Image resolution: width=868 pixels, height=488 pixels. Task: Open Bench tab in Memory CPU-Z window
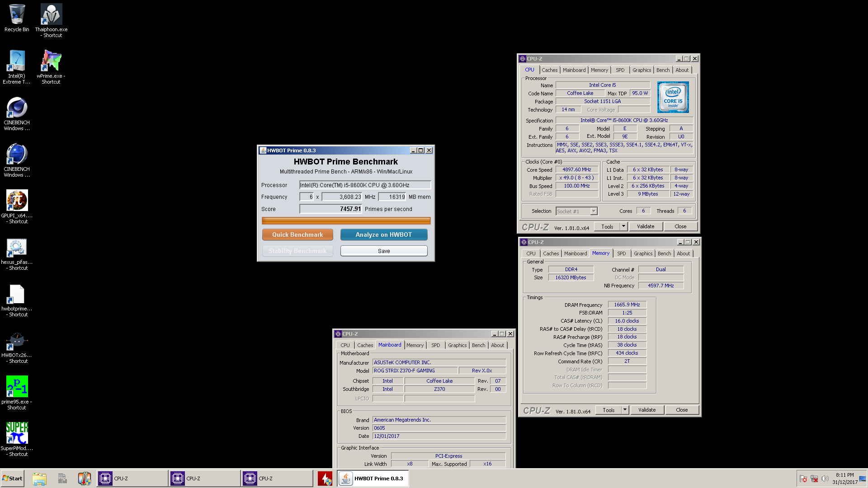[x=664, y=253]
